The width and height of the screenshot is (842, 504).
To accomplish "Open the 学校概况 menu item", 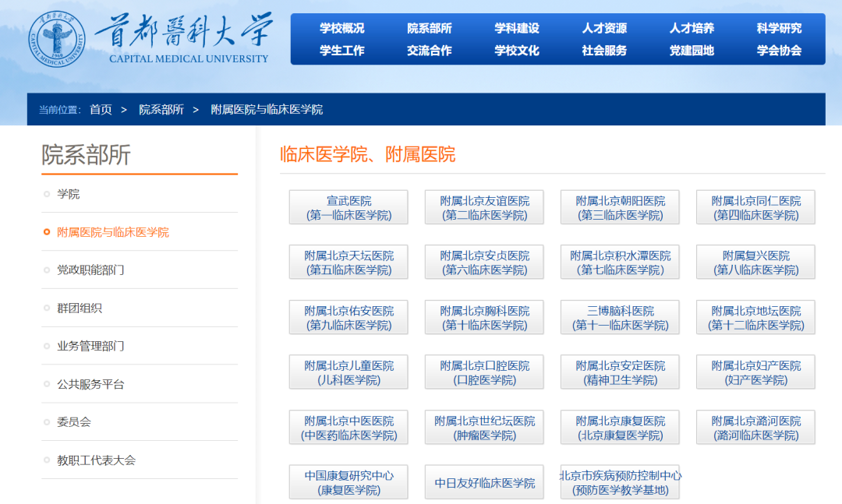I will (342, 28).
